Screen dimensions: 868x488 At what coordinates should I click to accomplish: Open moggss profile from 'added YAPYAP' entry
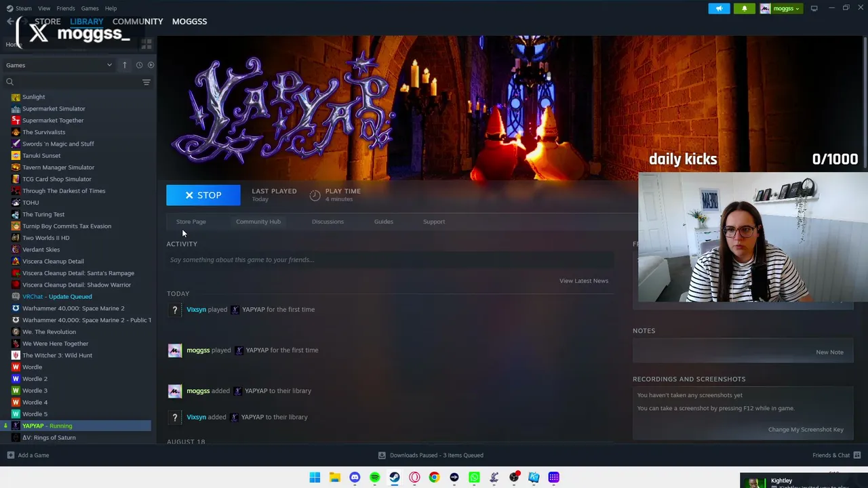click(198, 391)
